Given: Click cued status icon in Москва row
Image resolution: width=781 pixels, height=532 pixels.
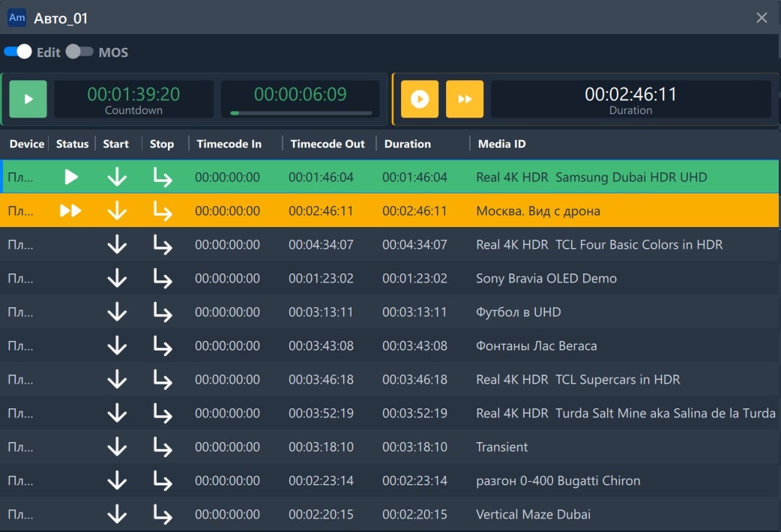Looking at the screenshot, I should pyautogui.click(x=70, y=211).
